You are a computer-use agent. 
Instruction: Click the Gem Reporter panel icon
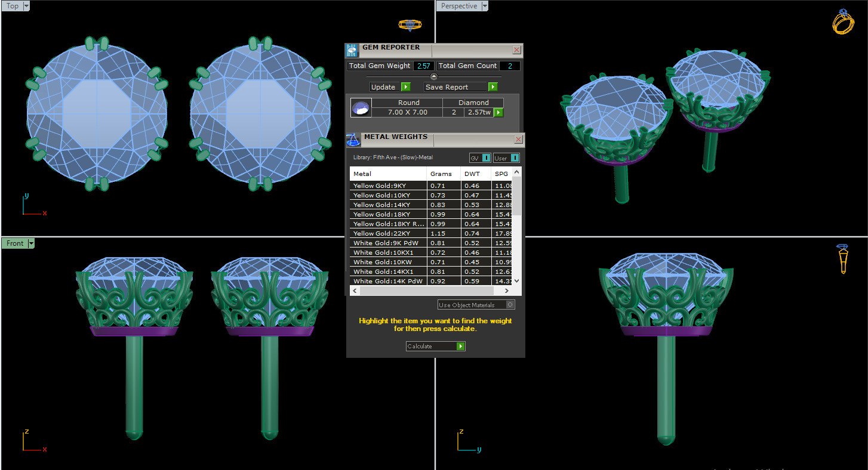pyautogui.click(x=352, y=50)
